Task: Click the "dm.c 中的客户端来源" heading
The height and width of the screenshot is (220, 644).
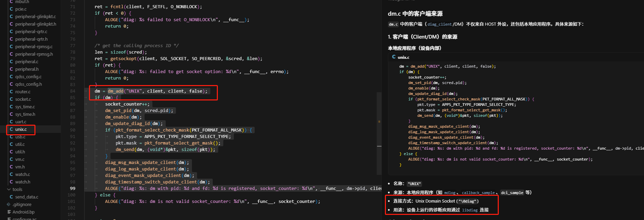Action: (415, 14)
